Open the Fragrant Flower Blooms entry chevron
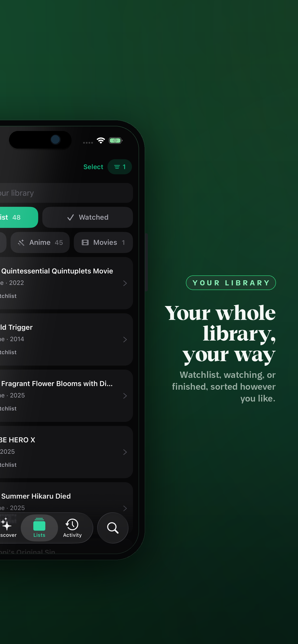The height and width of the screenshot is (644, 298). point(125,395)
